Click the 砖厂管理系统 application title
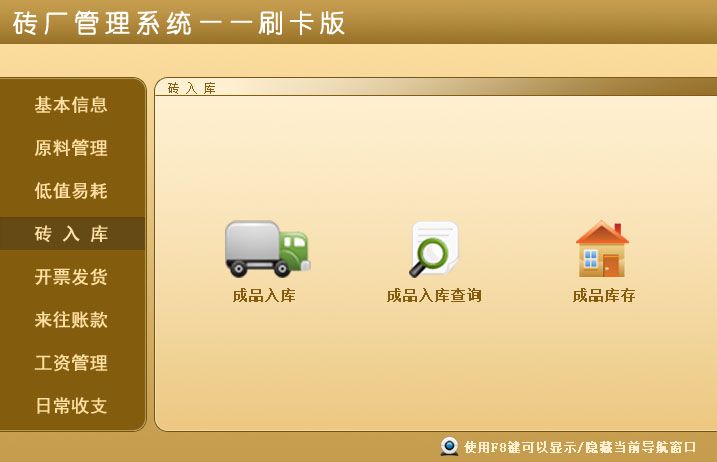 point(178,23)
